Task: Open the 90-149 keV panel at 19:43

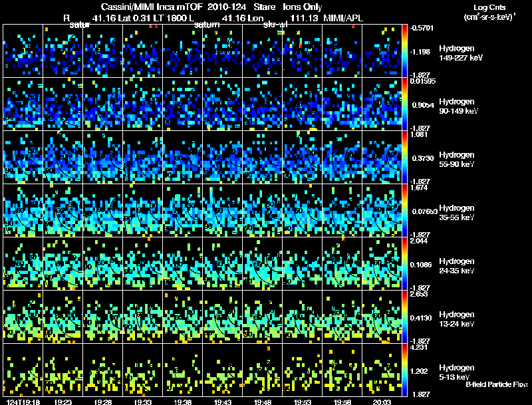Action: tap(223, 104)
